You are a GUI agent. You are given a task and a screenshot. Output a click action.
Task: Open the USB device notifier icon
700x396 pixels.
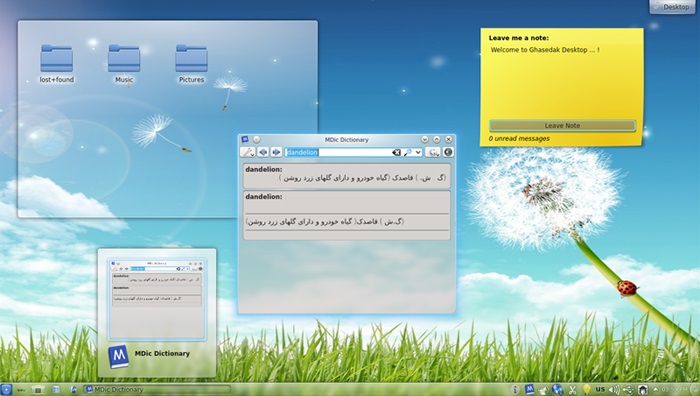click(629, 390)
